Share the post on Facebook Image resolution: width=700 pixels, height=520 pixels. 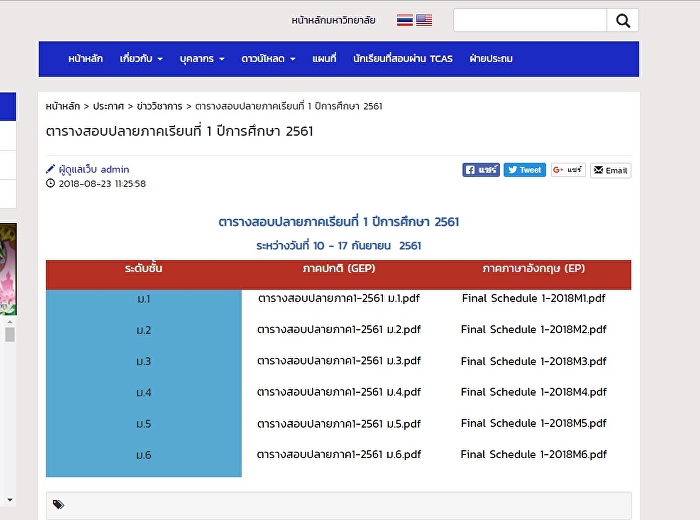coord(481,170)
